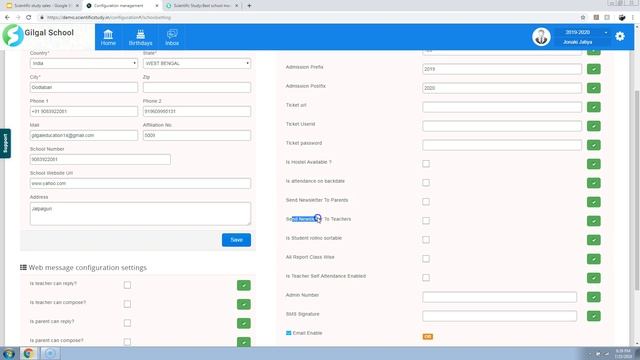
Task: Click the City input field
Action: tap(84, 87)
